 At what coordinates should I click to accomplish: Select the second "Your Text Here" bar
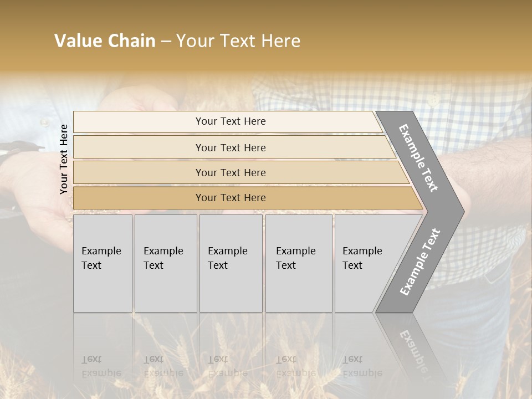(231, 147)
